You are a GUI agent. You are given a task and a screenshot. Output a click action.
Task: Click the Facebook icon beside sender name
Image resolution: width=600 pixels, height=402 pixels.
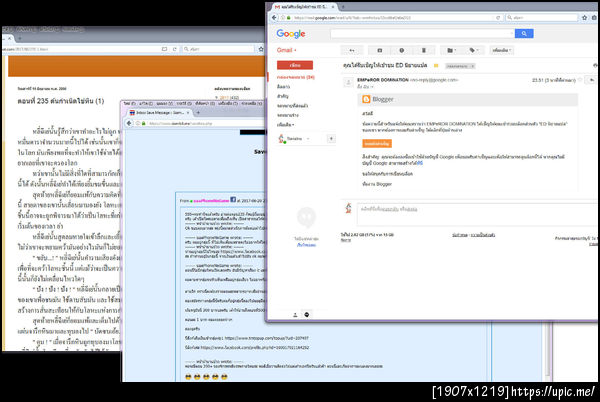[x=233, y=200]
